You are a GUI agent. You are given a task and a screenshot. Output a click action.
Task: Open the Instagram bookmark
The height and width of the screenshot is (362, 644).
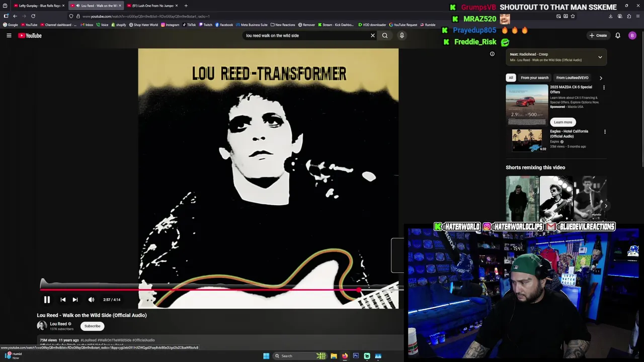(x=170, y=25)
